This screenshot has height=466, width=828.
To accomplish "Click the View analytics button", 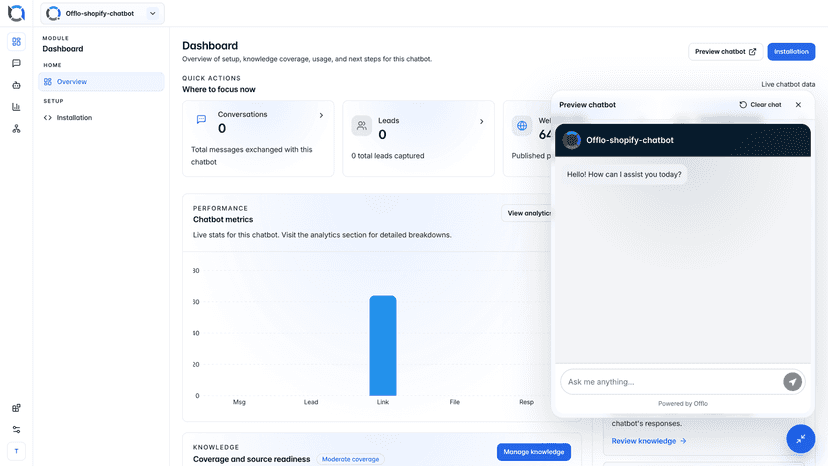I will (528, 213).
